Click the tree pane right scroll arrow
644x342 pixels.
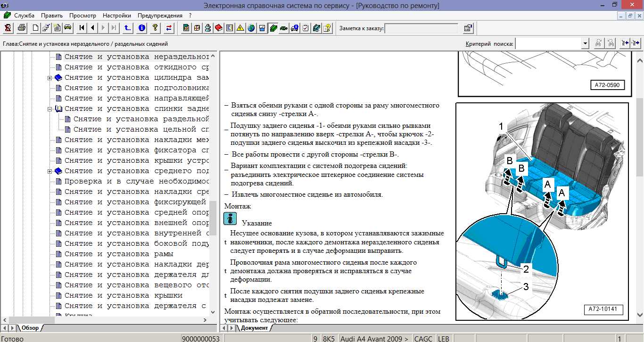tap(205, 319)
